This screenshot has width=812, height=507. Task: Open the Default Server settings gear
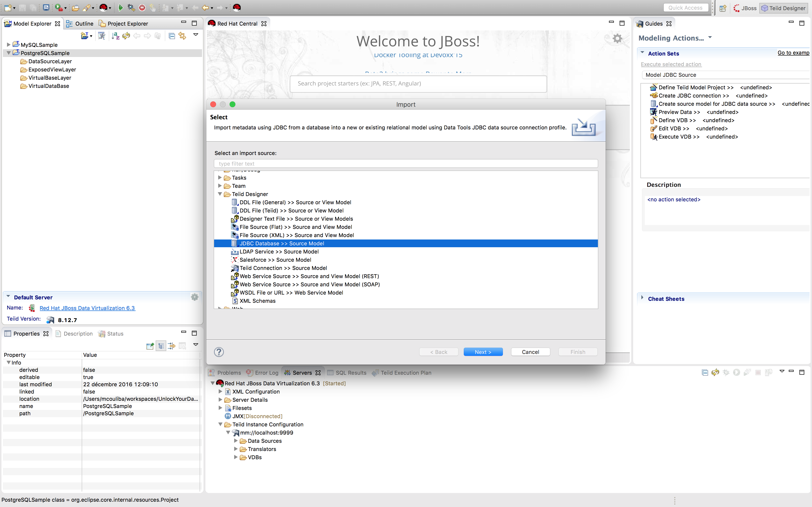pyautogui.click(x=195, y=297)
